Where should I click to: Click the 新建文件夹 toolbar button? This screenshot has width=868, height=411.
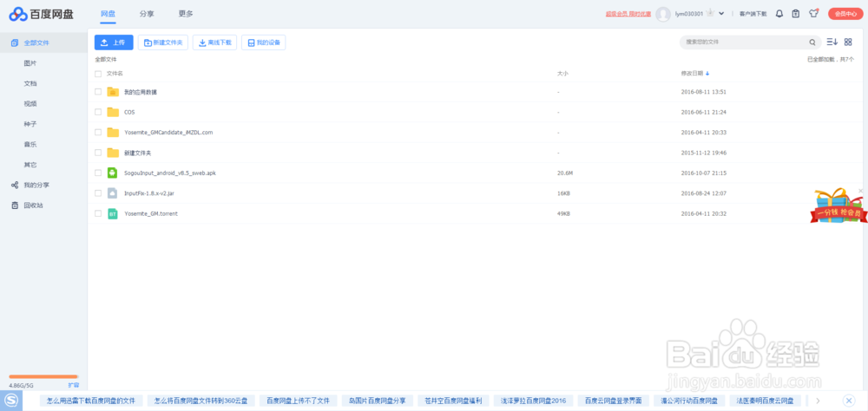point(163,42)
